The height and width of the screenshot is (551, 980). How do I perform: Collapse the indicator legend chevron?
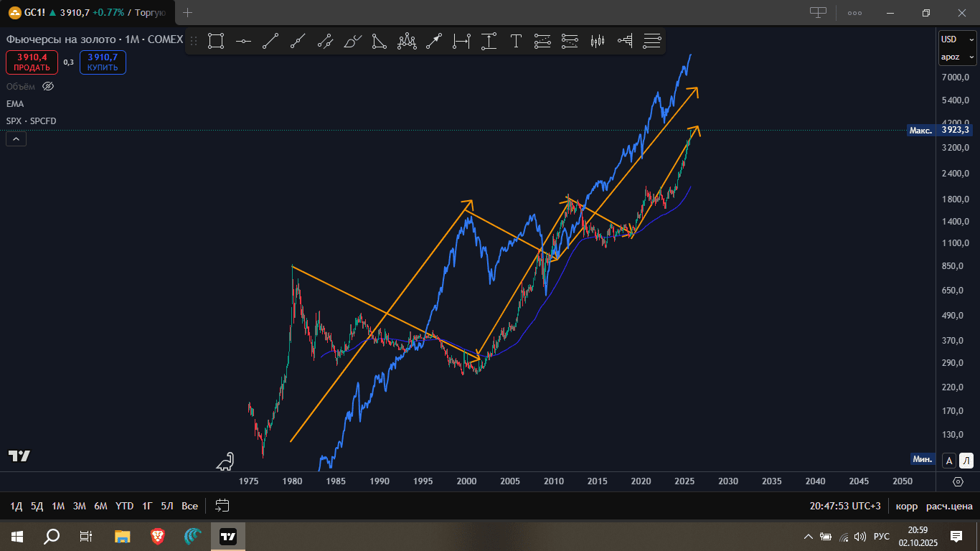(x=17, y=139)
